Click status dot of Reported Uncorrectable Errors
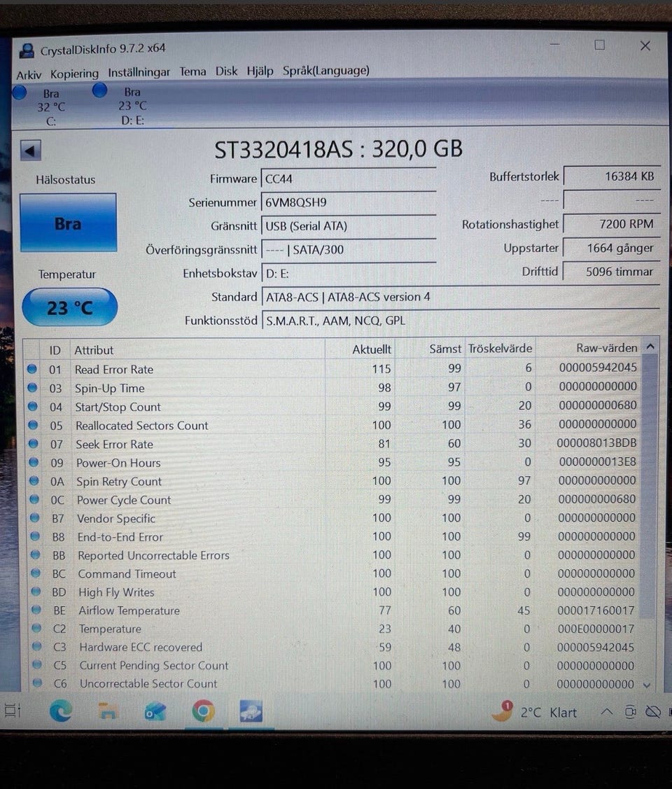Image resolution: width=672 pixels, height=789 pixels. (35, 554)
